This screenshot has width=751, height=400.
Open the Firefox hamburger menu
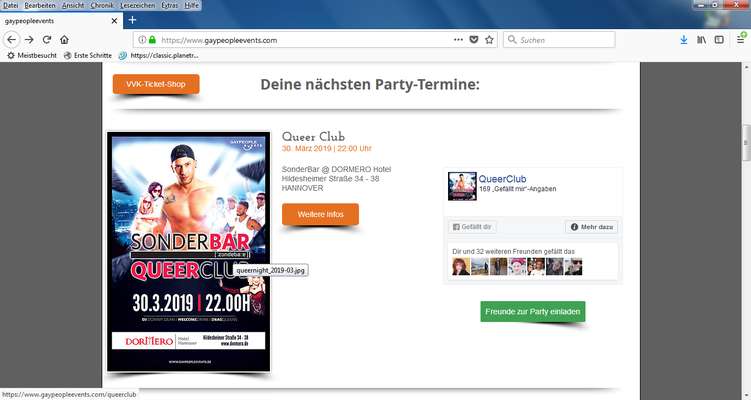[x=740, y=40]
